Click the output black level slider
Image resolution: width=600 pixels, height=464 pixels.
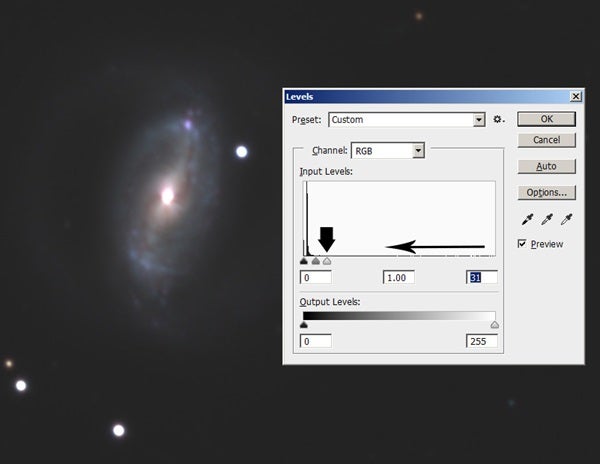tap(304, 325)
